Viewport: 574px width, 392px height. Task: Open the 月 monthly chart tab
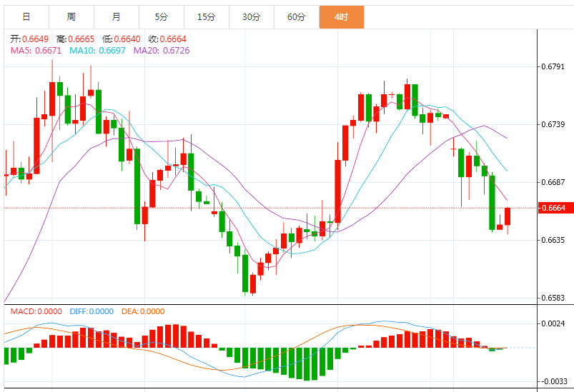pyautogui.click(x=116, y=16)
